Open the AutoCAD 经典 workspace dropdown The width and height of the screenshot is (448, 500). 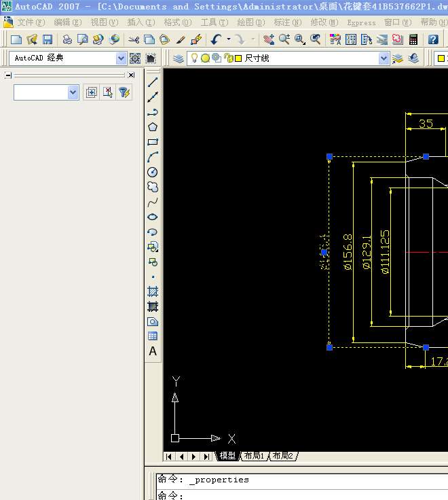coord(121,58)
